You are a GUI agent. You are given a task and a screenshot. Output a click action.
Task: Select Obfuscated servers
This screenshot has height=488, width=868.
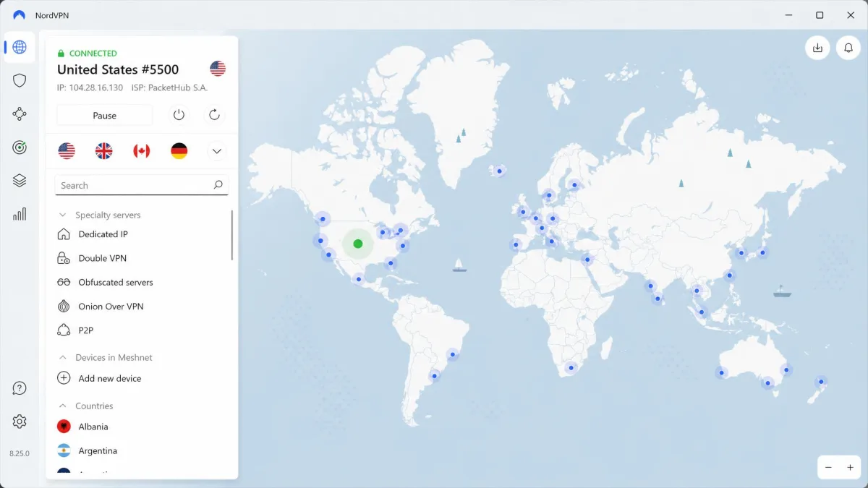pos(116,282)
